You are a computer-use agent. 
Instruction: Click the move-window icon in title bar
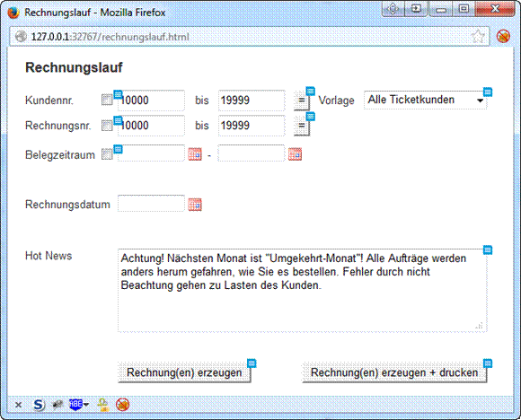393,9
